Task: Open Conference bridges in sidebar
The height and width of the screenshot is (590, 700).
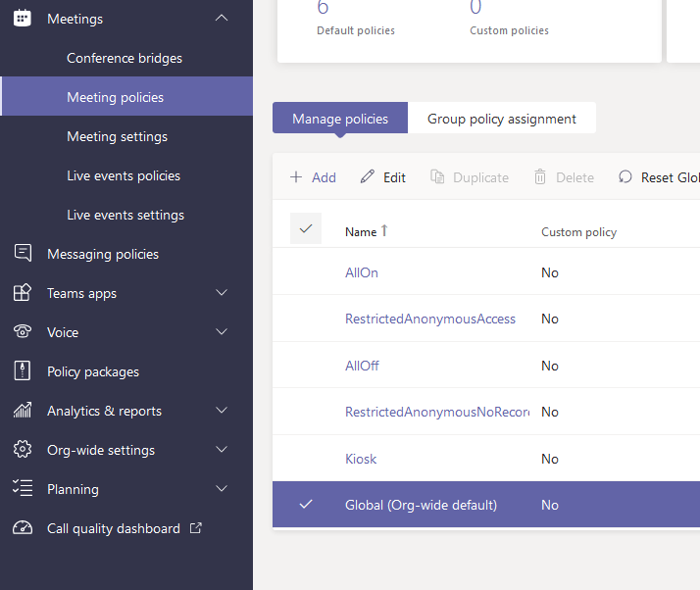Action: (125, 58)
